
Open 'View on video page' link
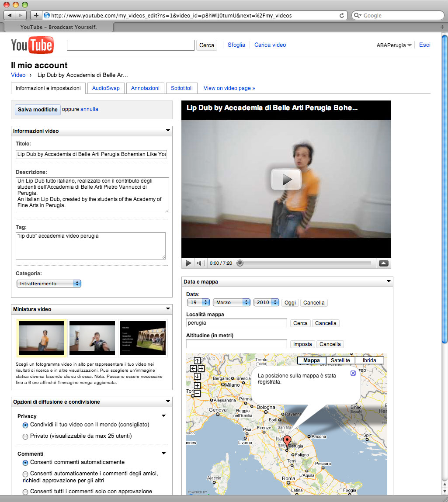229,88
